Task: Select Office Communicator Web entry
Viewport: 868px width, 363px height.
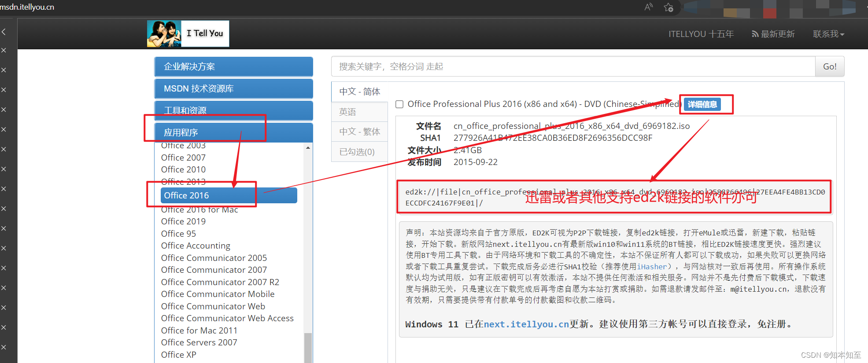Action: (x=213, y=306)
